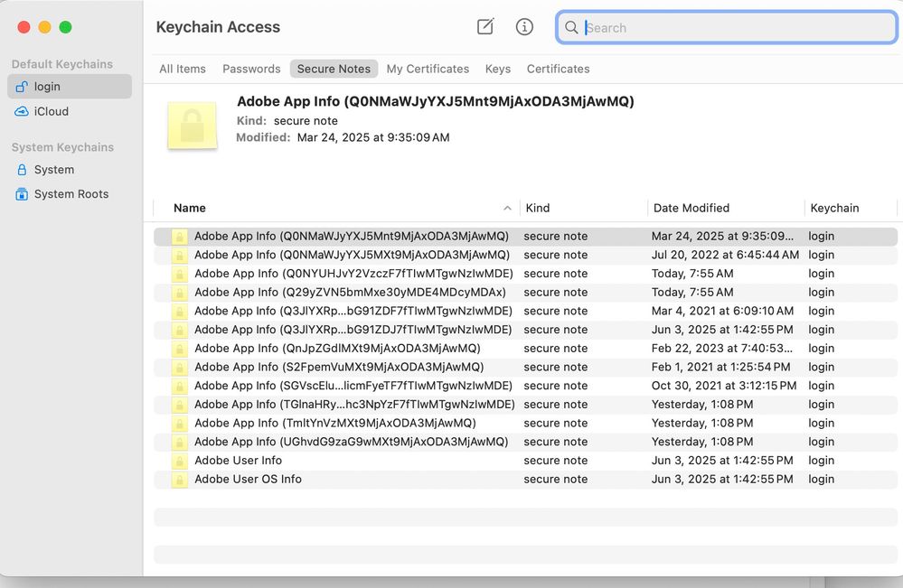Image resolution: width=903 pixels, height=588 pixels.
Task: Click the System Roots cabinet icon
Action: (x=22, y=194)
